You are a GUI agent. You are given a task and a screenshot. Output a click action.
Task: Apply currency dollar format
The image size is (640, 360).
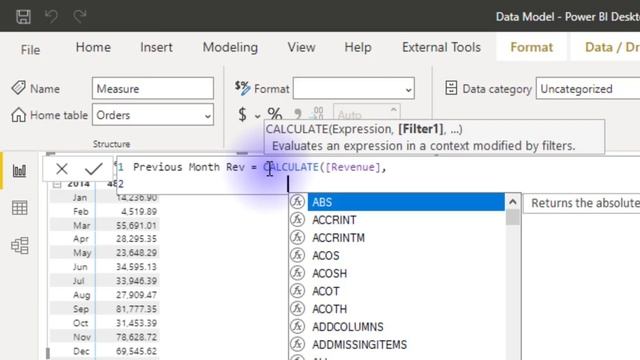[x=242, y=115]
